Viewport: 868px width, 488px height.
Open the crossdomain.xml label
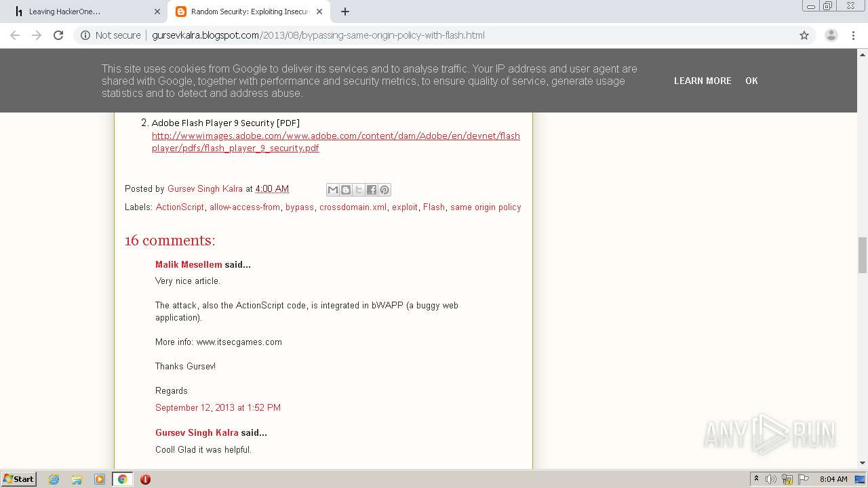click(353, 207)
